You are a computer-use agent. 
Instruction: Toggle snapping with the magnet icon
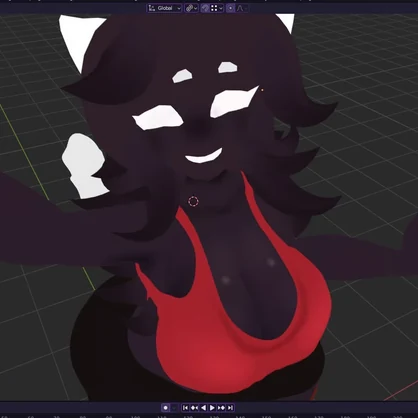tap(205, 8)
